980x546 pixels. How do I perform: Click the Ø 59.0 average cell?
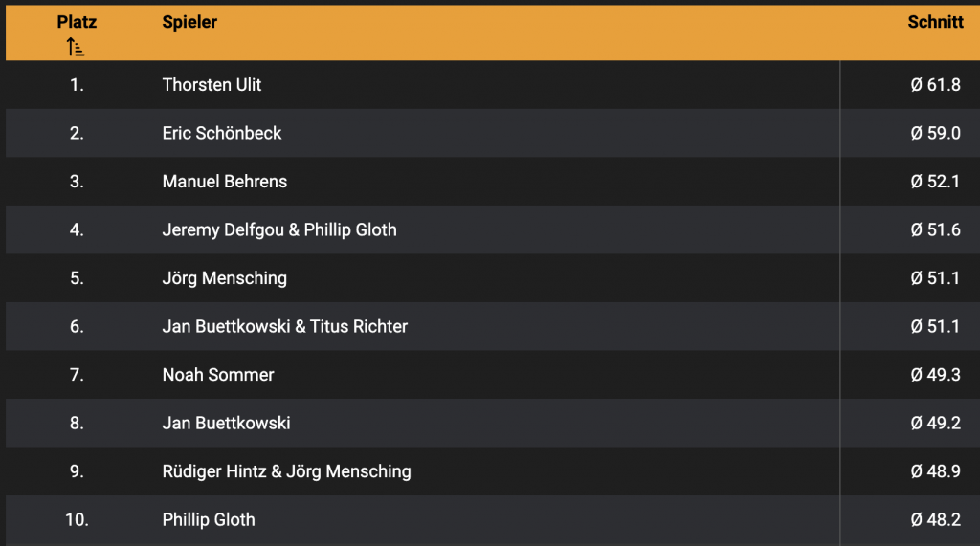[x=935, y=133]
